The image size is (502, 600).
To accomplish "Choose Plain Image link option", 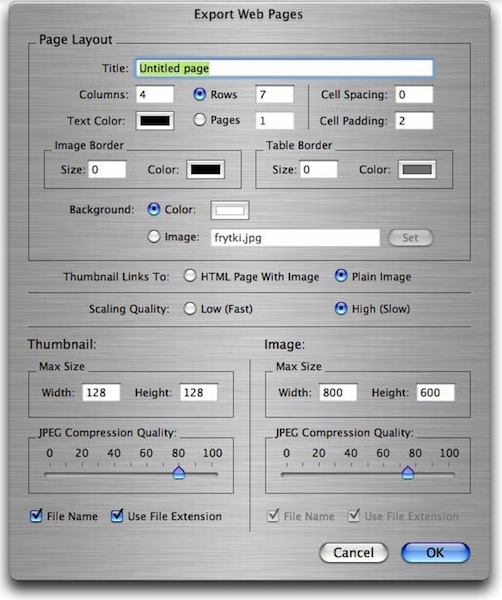I will (x=341, y=276).
